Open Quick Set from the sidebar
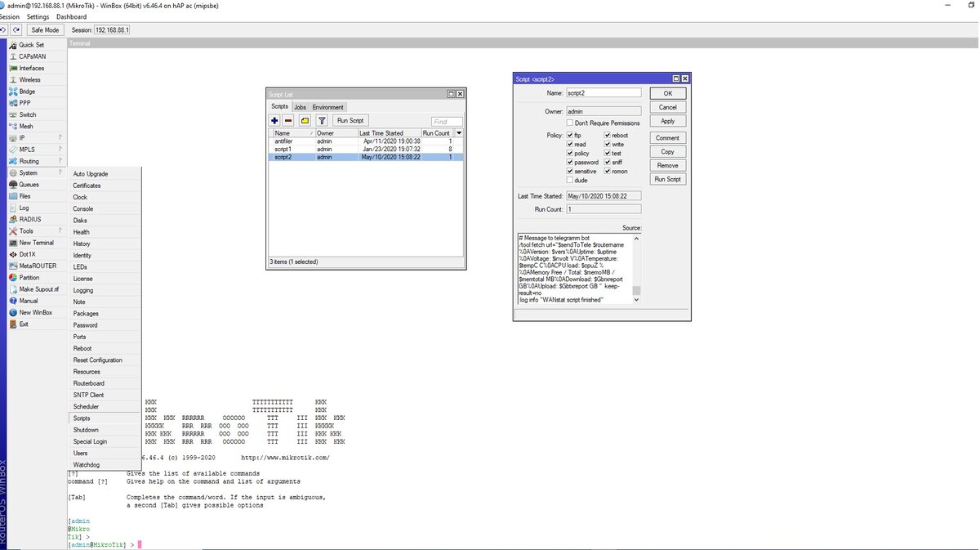Image resolution: width=980 pixels, height=550 pixels. 31,45
